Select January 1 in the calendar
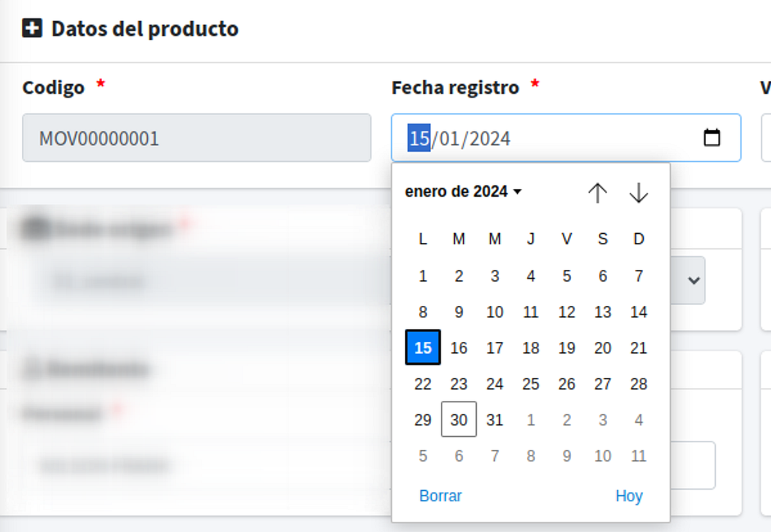 click(422, 276)
